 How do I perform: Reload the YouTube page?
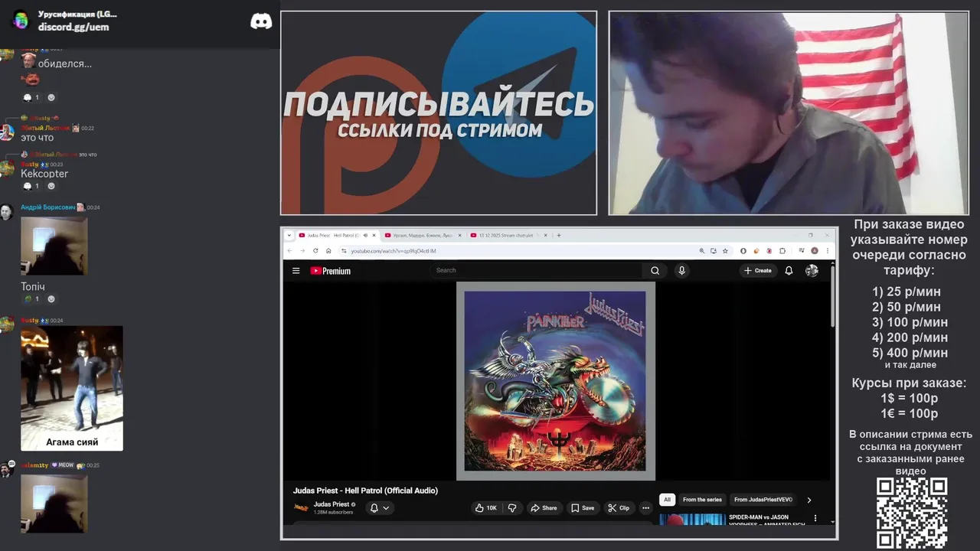click(315, 250)
